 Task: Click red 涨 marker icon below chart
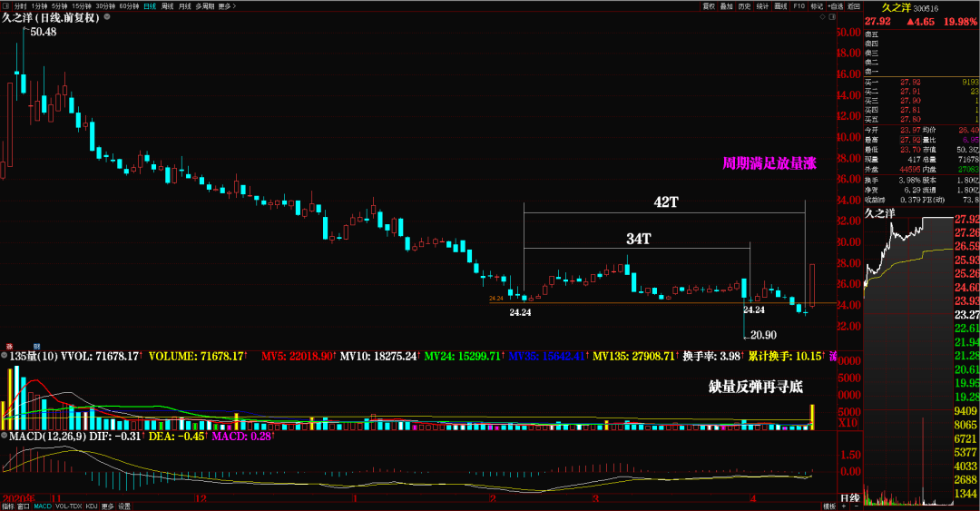click(9, 346)
